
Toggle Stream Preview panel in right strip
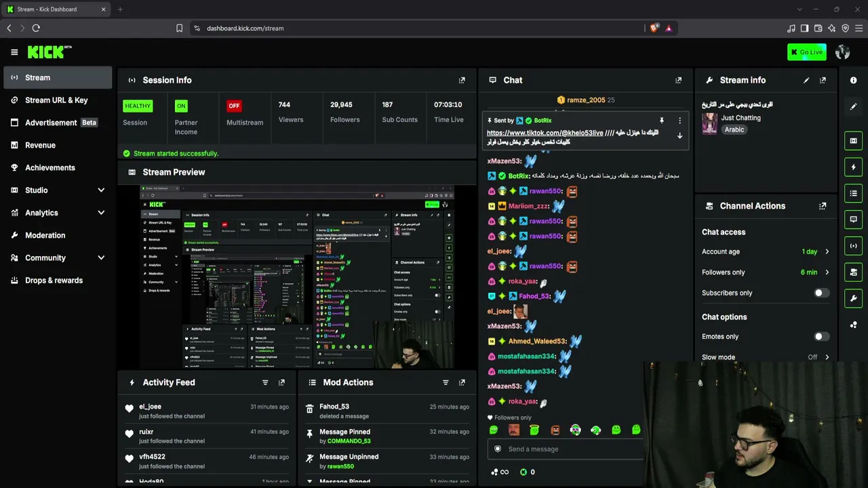(x=854, y=141)
